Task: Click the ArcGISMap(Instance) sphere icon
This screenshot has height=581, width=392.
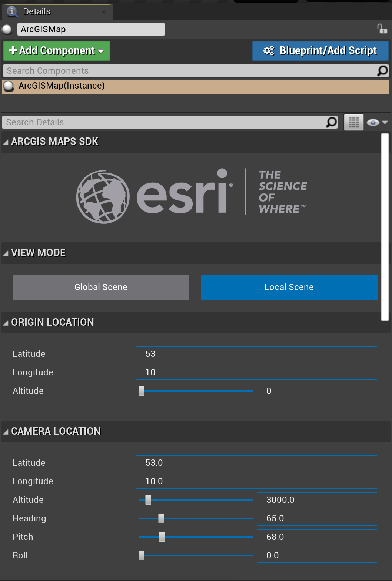Action: coord(9,86)
